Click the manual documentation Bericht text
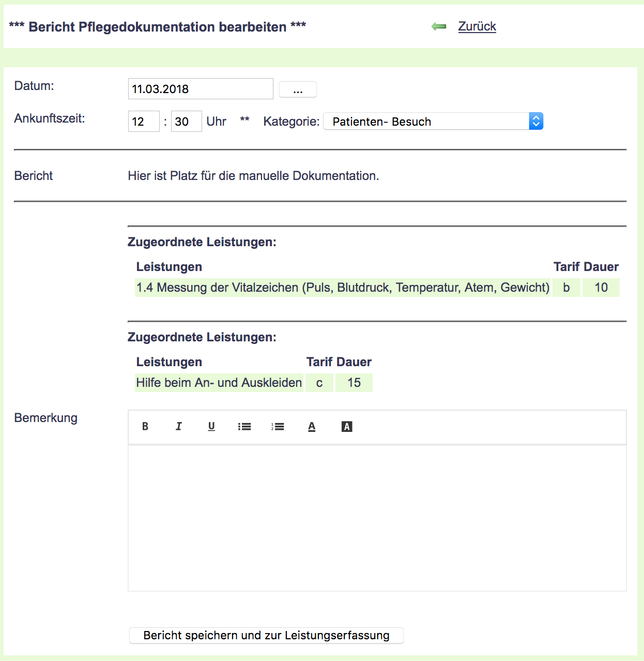Image resolution: width=644 pixels, height=661 pixels. click(253, 176)
